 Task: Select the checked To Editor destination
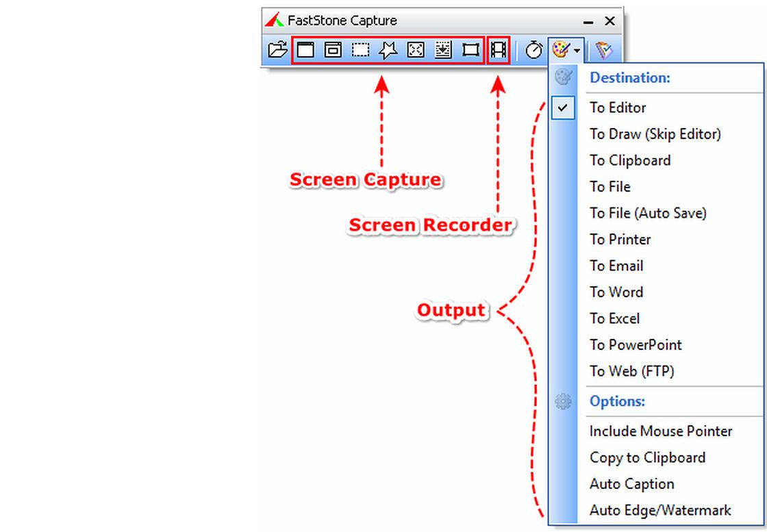tap(655, 107)
